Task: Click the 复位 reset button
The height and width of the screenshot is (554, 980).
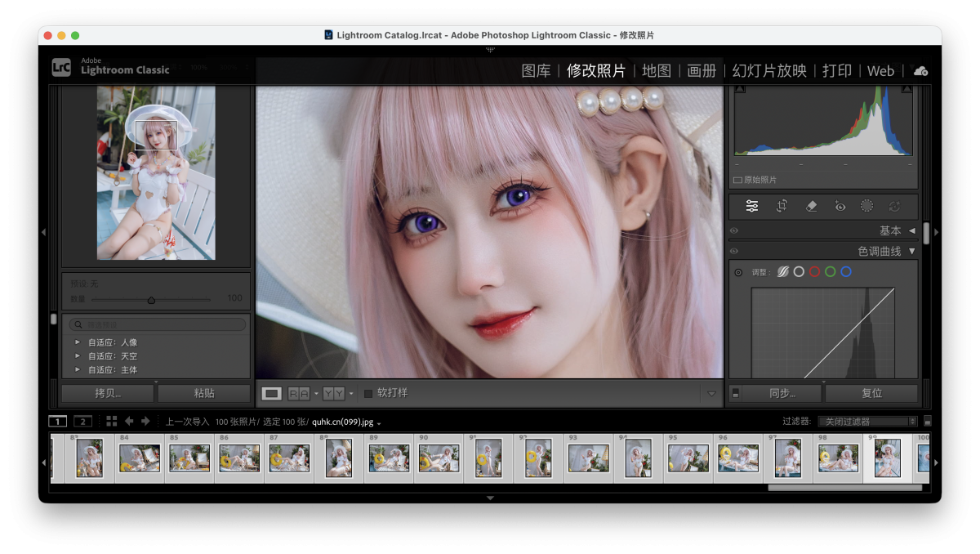Action: coord(872,393)
